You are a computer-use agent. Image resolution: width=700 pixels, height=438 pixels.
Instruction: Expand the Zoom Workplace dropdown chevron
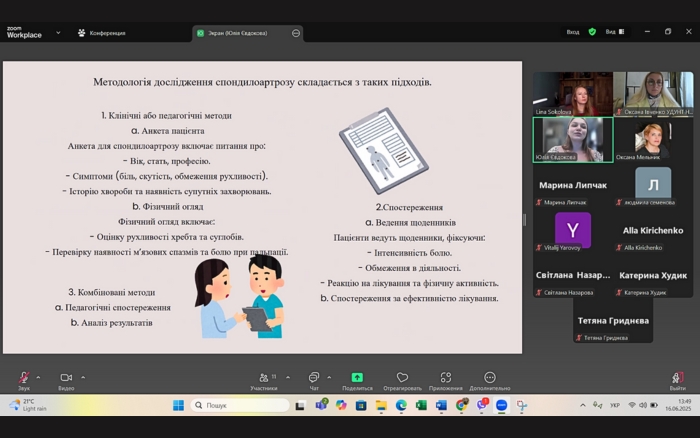tap(58, 32)
